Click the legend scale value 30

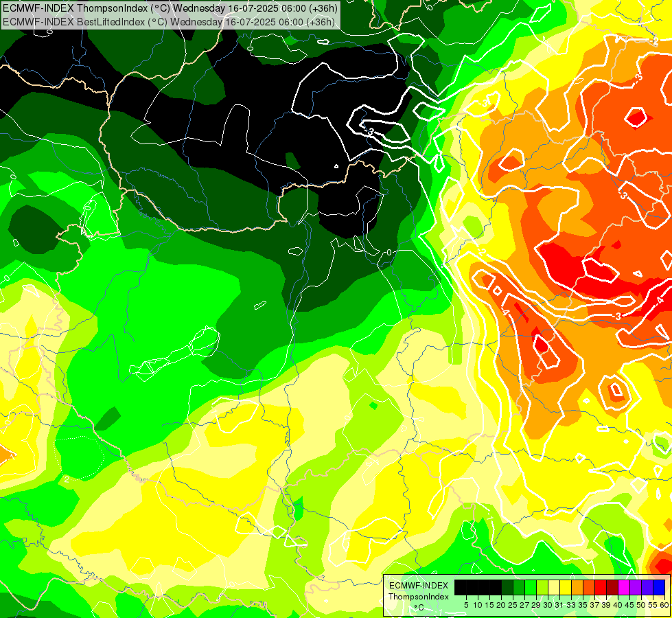548,605
